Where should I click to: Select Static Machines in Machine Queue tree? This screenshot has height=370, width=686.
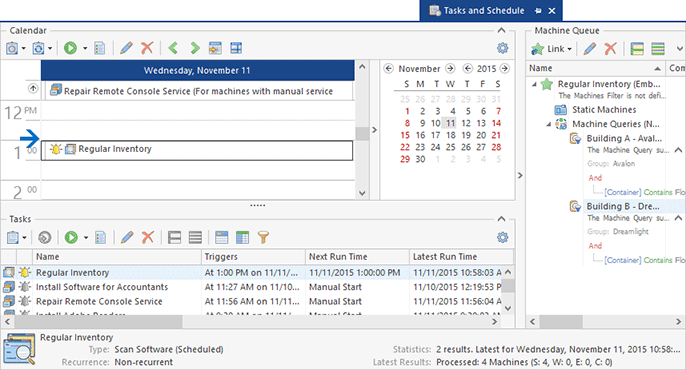click(x=604, y=110)
